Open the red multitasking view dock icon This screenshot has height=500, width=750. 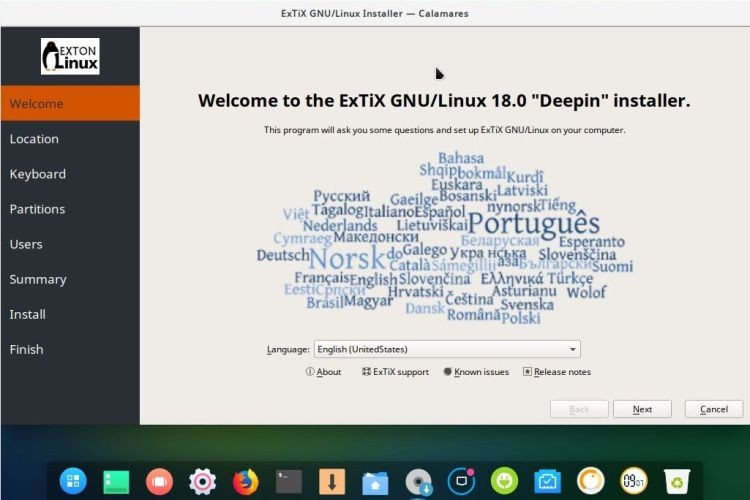(159, 481)
